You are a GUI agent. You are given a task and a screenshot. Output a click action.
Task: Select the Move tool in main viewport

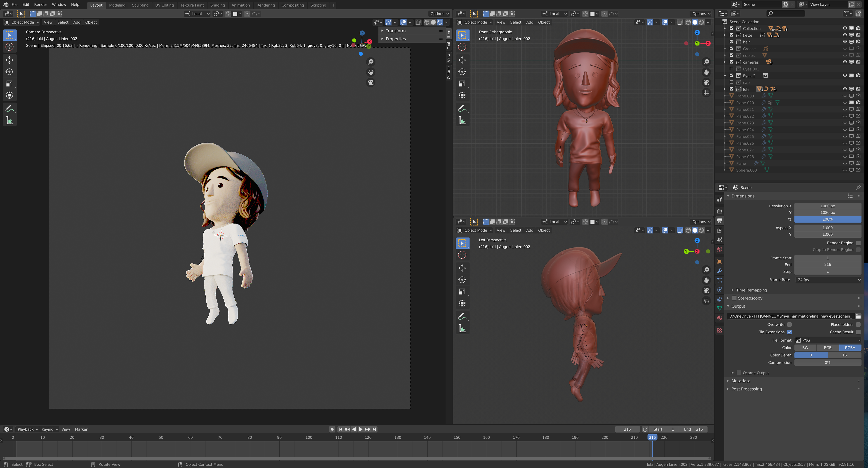pyautogui.click(x=9, y=60)
